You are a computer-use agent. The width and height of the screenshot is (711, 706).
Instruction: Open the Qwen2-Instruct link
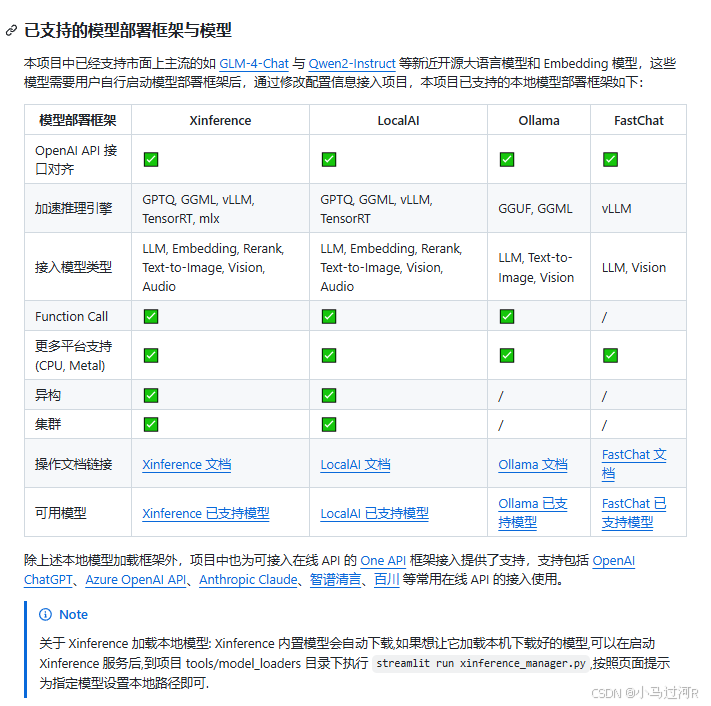point(352,63)
